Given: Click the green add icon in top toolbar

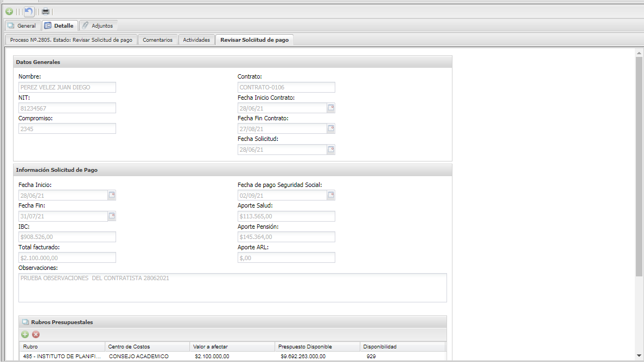Looking at the screenshot, I should point(9,11).
